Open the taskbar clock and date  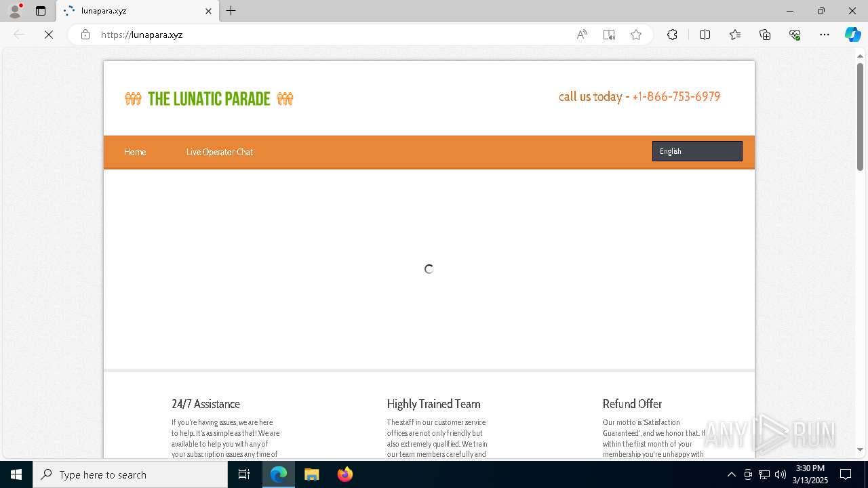coord(811,474)
